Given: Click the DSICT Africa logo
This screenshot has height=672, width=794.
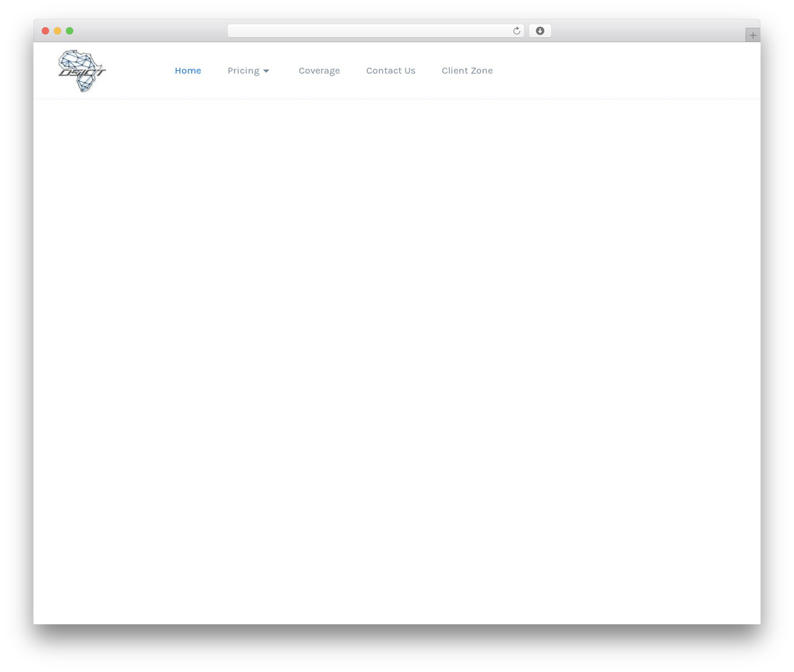Looking at the screenshot, I should coord(82,71).
